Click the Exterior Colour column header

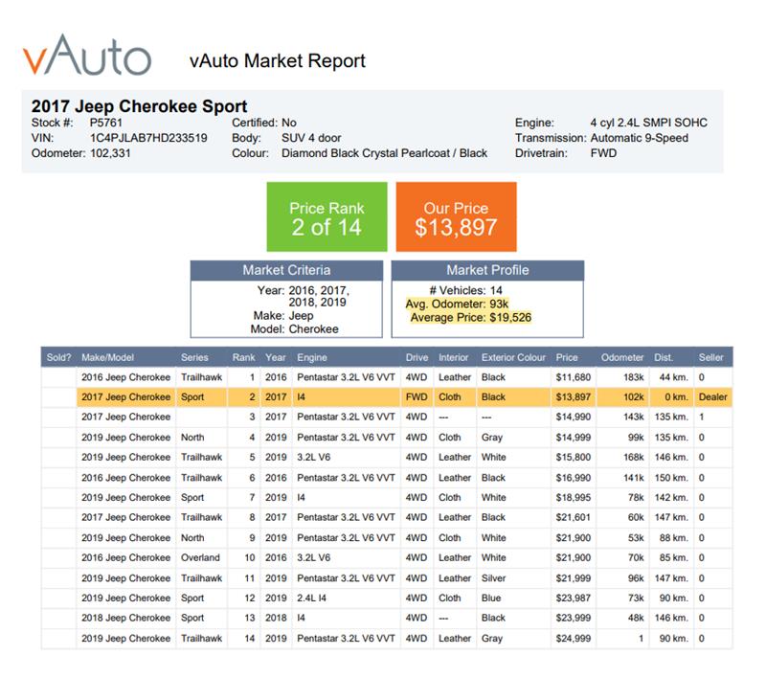coord(513,357)
